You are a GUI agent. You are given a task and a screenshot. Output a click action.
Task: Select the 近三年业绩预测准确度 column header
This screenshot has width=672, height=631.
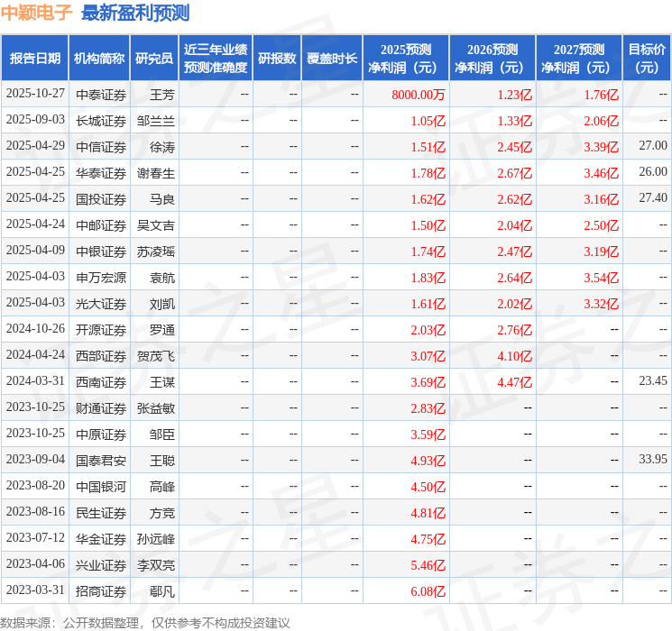216,58
